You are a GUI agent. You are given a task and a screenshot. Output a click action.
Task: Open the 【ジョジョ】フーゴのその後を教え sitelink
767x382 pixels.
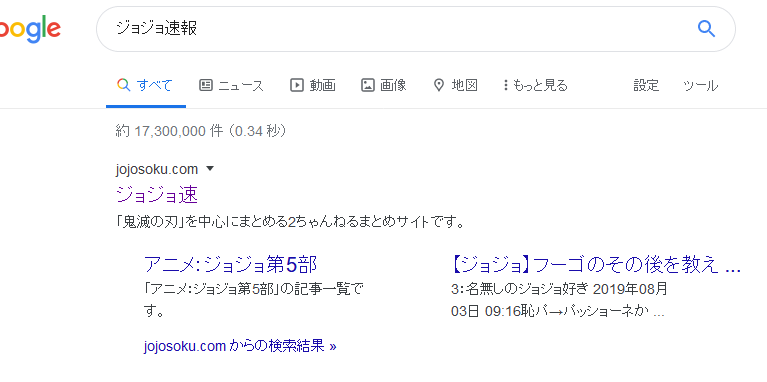(596, 265)
